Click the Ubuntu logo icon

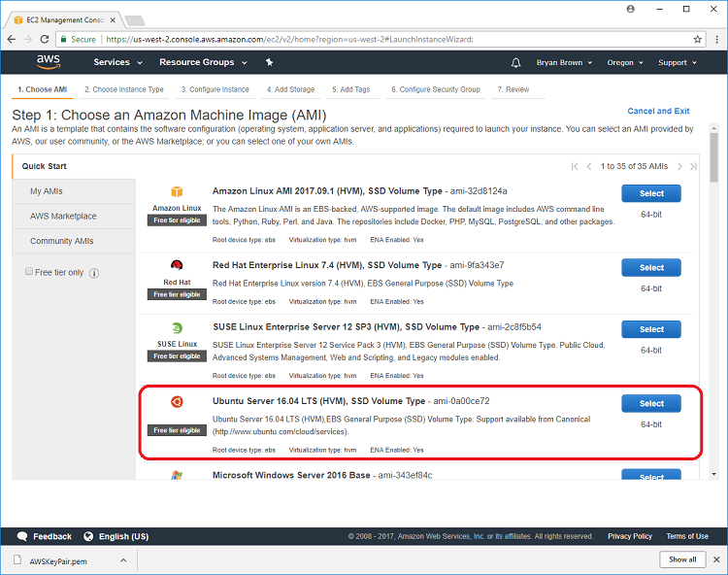coord(177,402)
